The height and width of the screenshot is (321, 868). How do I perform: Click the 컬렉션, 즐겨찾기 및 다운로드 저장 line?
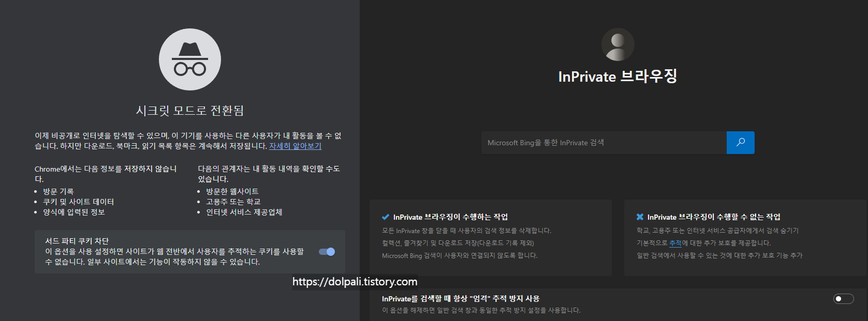458,243
